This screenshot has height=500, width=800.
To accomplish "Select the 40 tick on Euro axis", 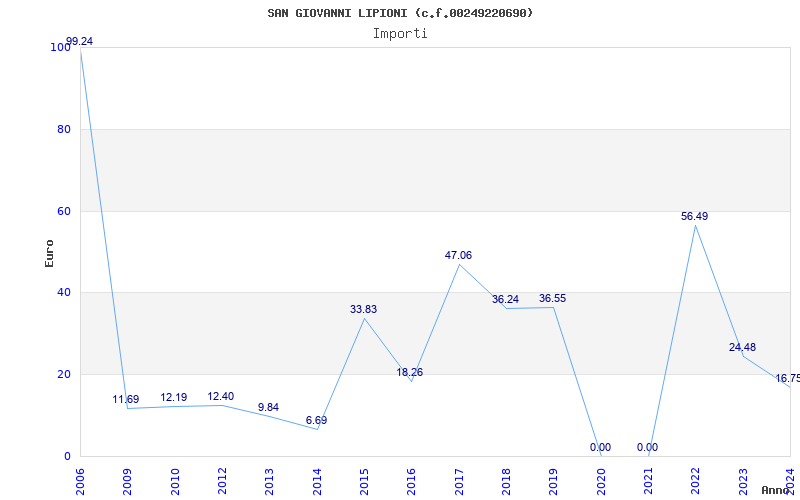I will pyautogui.click(x=64, y=293).
